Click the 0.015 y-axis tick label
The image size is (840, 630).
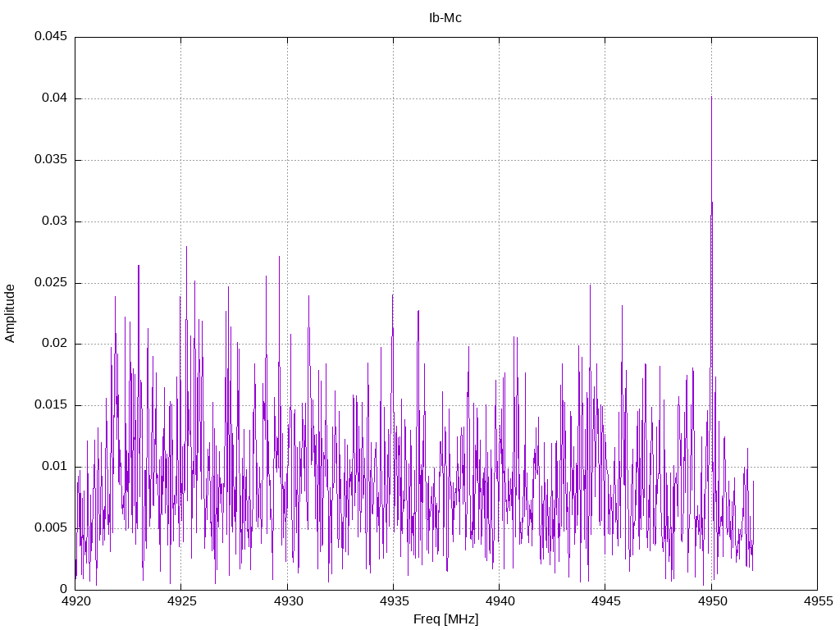(x=50, y=405)
